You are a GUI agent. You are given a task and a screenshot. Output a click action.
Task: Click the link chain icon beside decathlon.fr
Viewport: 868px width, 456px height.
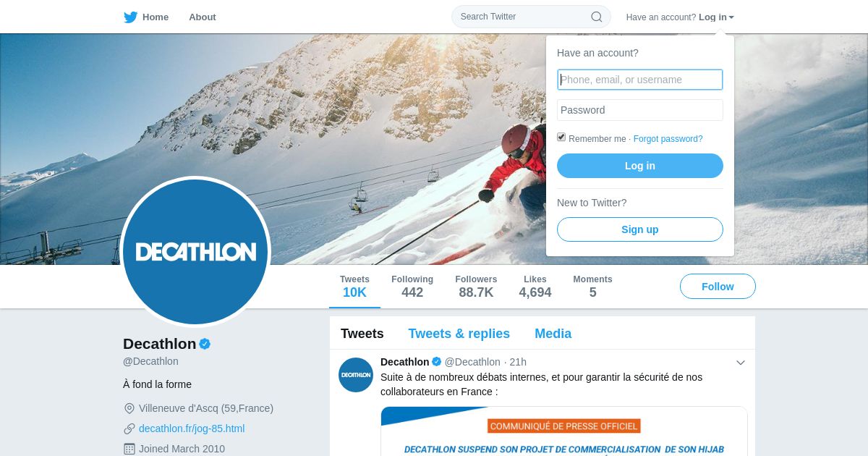[129, 428]
